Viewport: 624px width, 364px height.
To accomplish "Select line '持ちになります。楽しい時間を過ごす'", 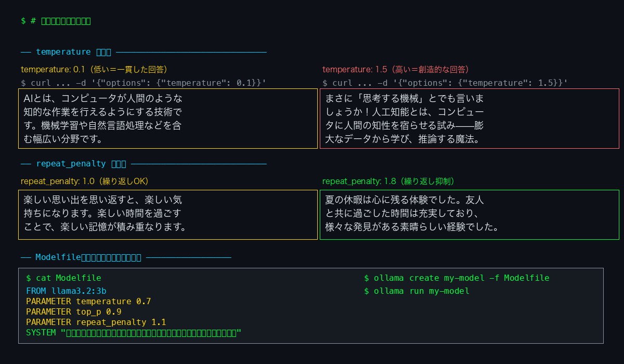I will point(103,213).
